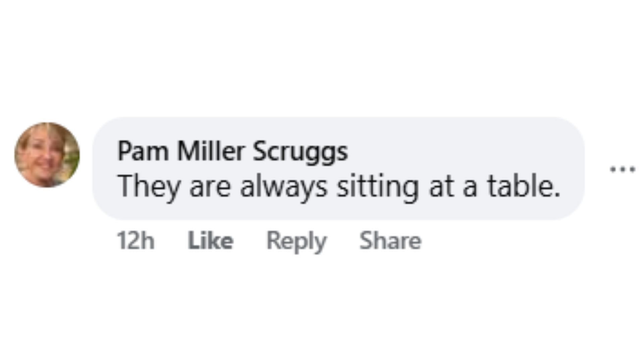This screenshot has width=644, height=362.
Task: Hit the Share link beneath the comment
Action: [x=390, y=241]
